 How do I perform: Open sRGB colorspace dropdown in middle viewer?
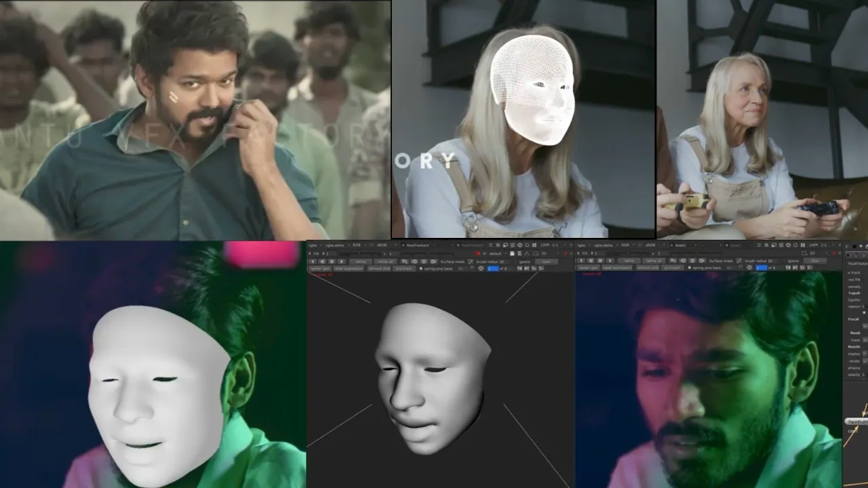tap(387, 245)
